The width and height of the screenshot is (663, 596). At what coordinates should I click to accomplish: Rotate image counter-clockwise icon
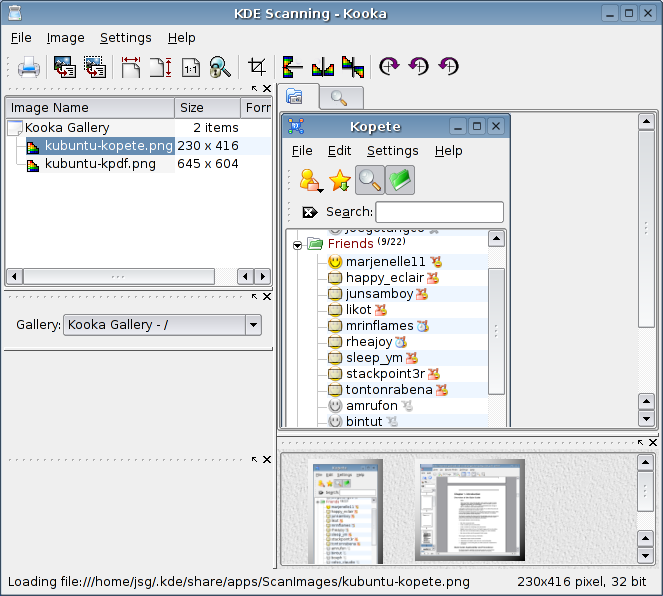click(419, 66)
